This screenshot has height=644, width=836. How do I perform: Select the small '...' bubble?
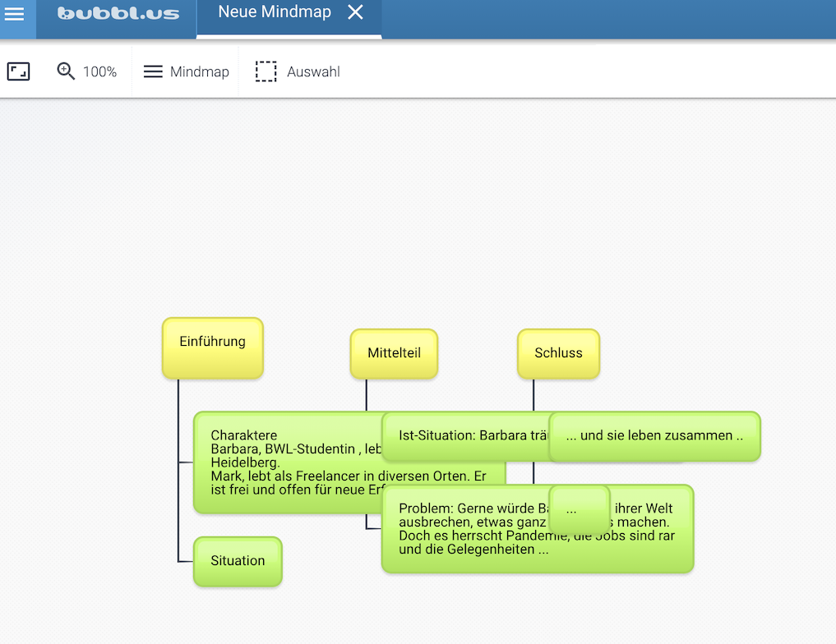tap(579, 510)
